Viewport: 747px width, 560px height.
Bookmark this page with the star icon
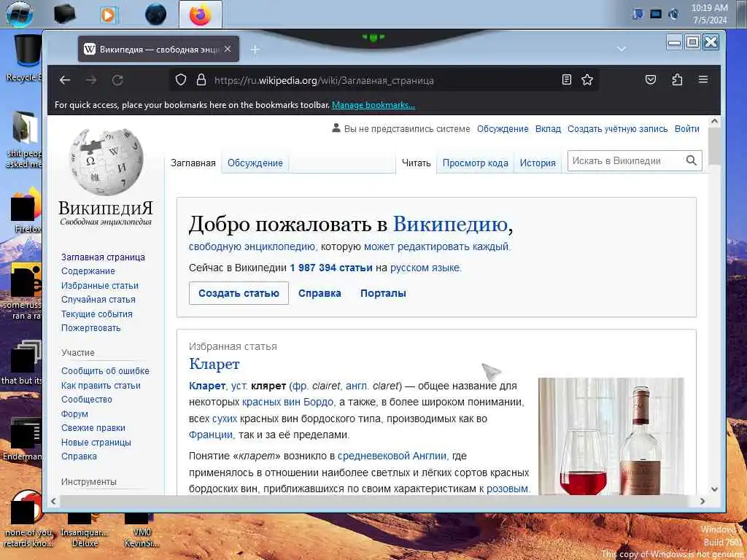tap(587, 79)
